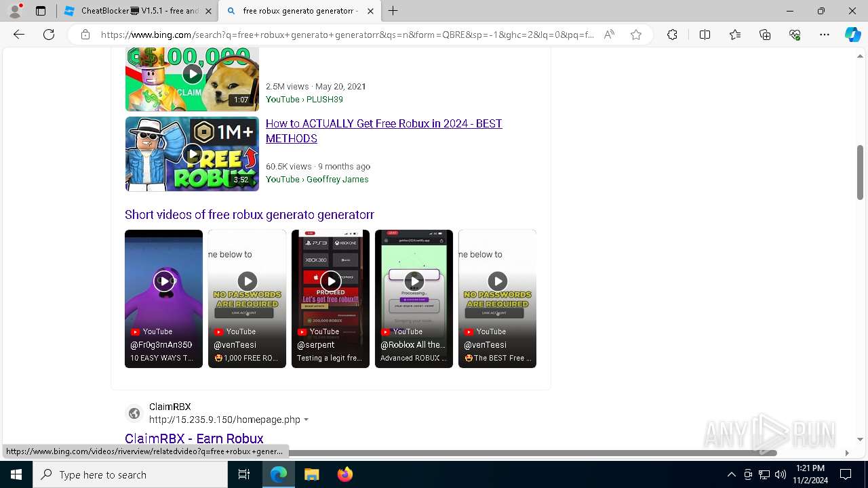The height and width of the screenshot is (488, 868).
Task: Play the @serpent short video
Action: tap(330, 299)
